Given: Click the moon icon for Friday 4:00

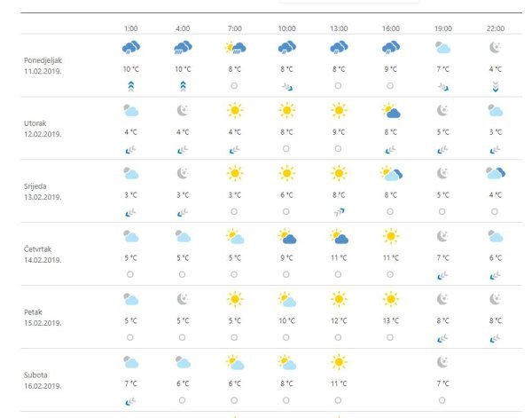Looking at the screenshot, I should point(183,299).
